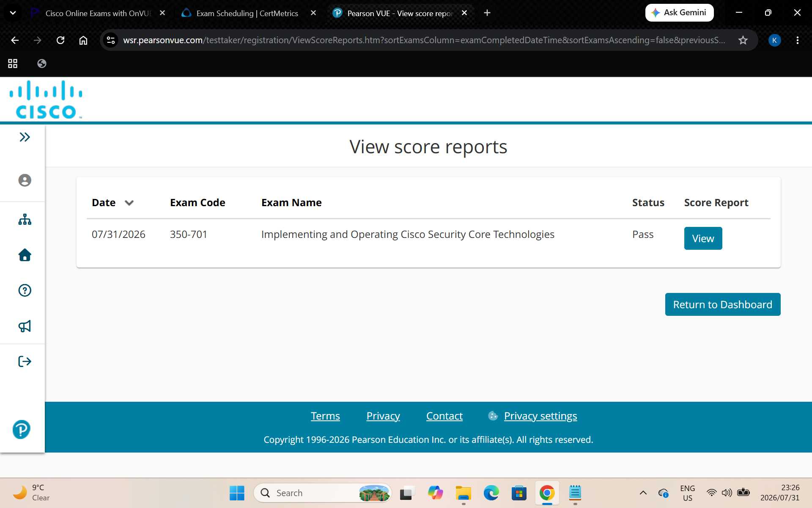Open the user profile icon in sidebar

point(25,180)
